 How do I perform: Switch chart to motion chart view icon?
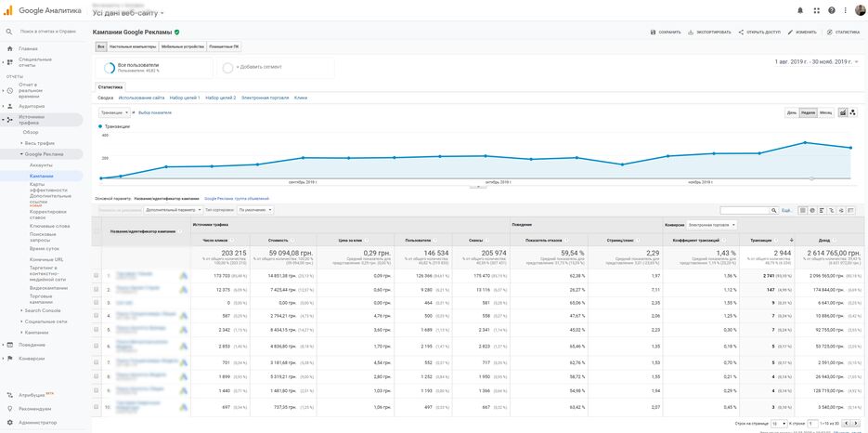pyautogui.click(x=853, y=112)
